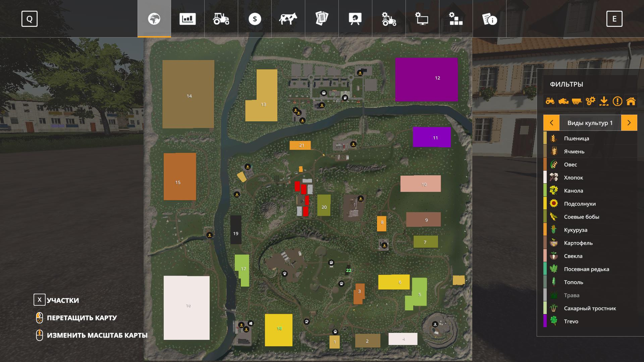Open the vehicles tractor tab
Screen dimensions: 644x362
tap(221, 19)
